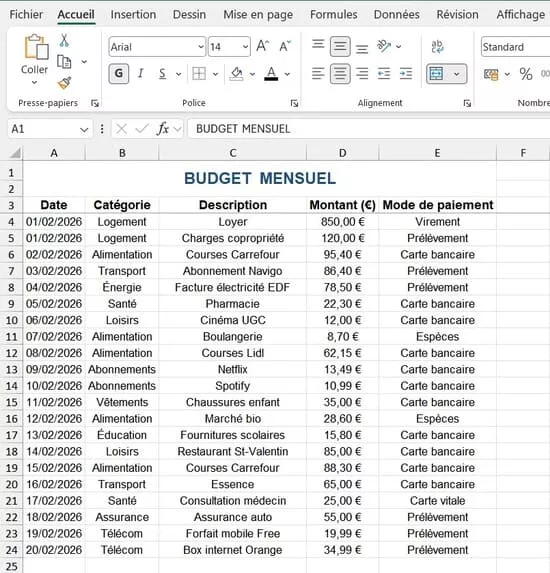Select column C header

(232, 153)
